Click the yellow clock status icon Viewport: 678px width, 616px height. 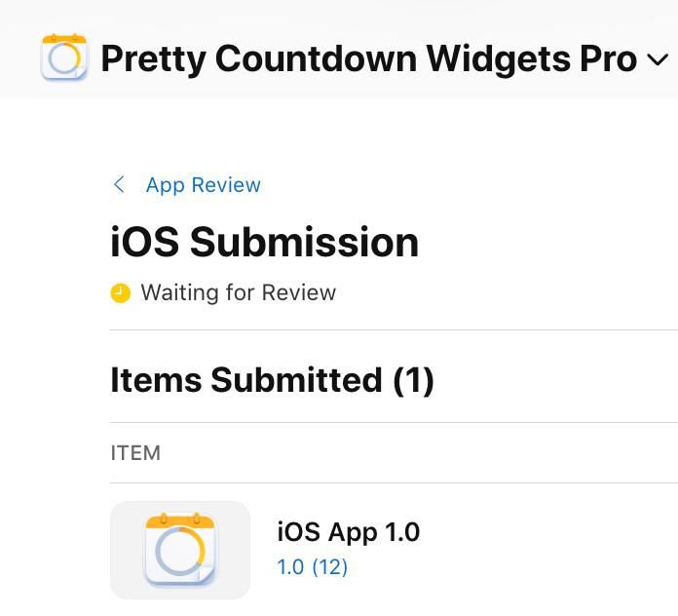pyautogui.click(x=120, y=293)
